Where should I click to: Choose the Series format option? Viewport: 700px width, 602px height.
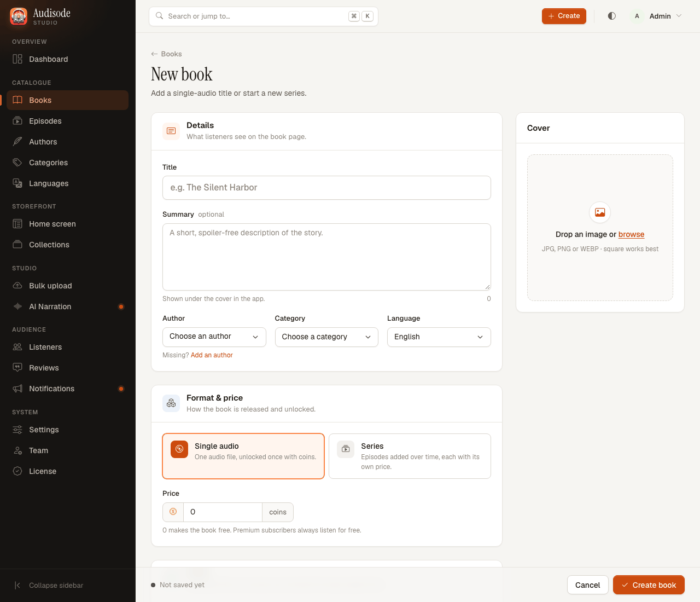pyautogui.click(x=410, y=456)
